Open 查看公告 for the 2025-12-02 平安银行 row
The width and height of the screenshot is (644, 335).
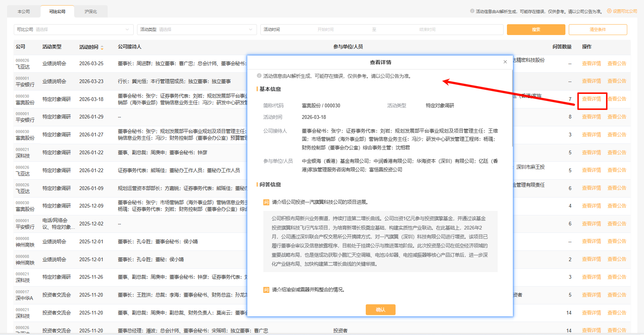click(x=616, y=224)
